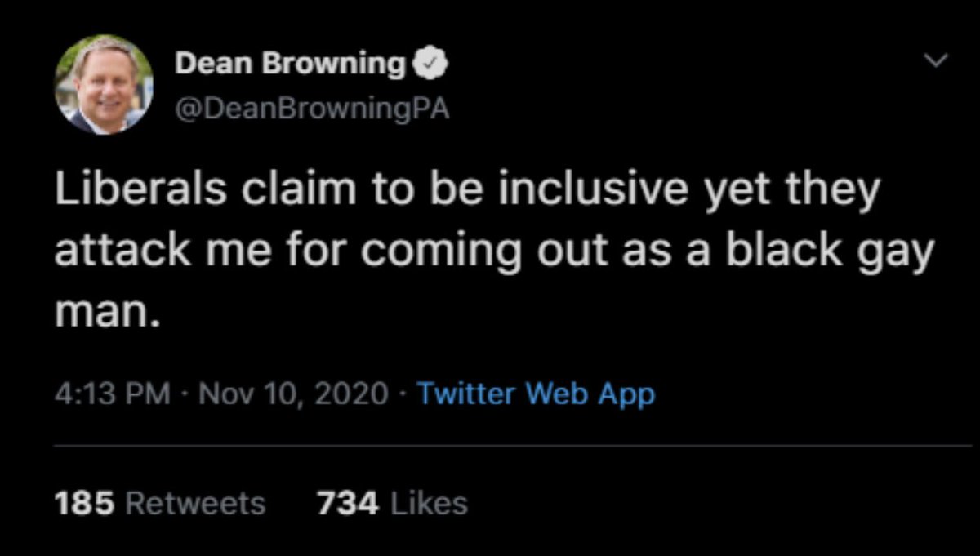Screen dimensions: 980x556
Task: Click the number 734 in the like count
Action: (347, 503)
